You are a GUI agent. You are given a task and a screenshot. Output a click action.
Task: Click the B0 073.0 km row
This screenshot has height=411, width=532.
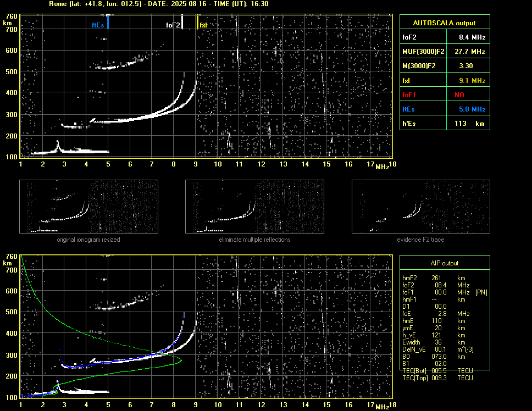(434, 357)
